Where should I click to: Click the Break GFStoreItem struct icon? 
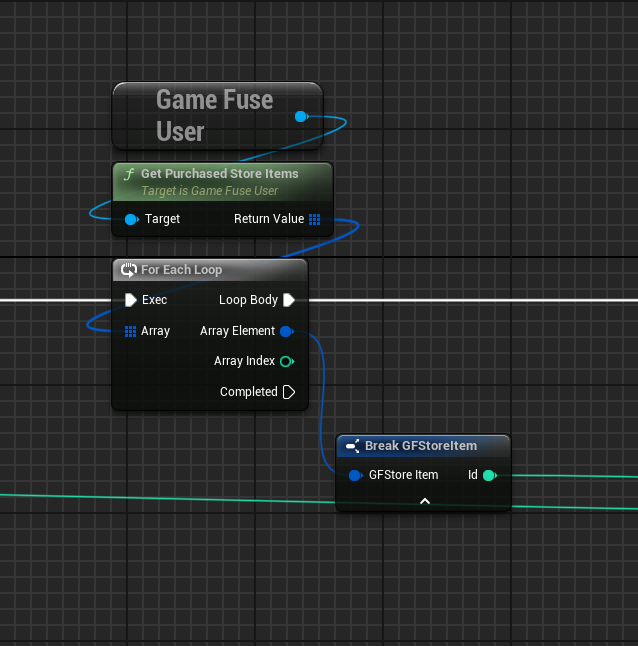[353, 446]
